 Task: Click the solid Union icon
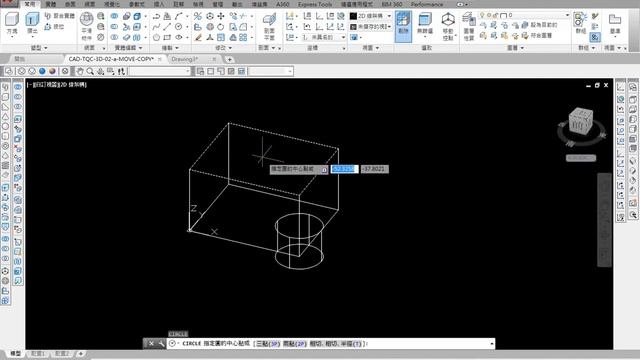[x=114, y=16]
